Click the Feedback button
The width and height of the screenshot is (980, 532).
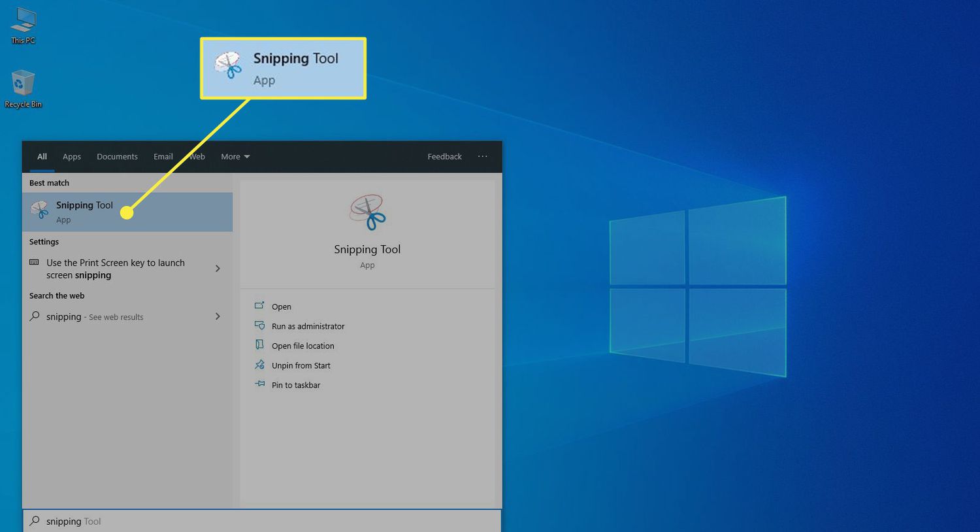click(444, 157)
